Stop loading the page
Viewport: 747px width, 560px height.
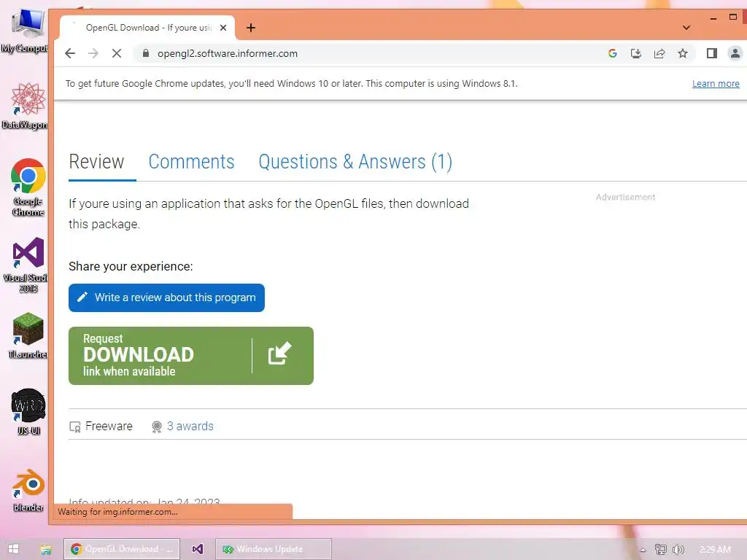(x=117, y=53)
